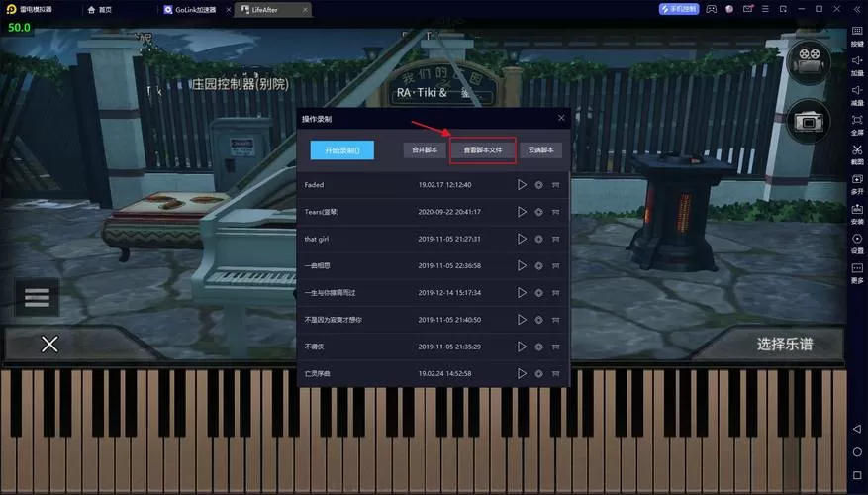The image size is (868, 495).
Task: Open the 按键 keyboard mapping tool
Action: click(857, 37)
